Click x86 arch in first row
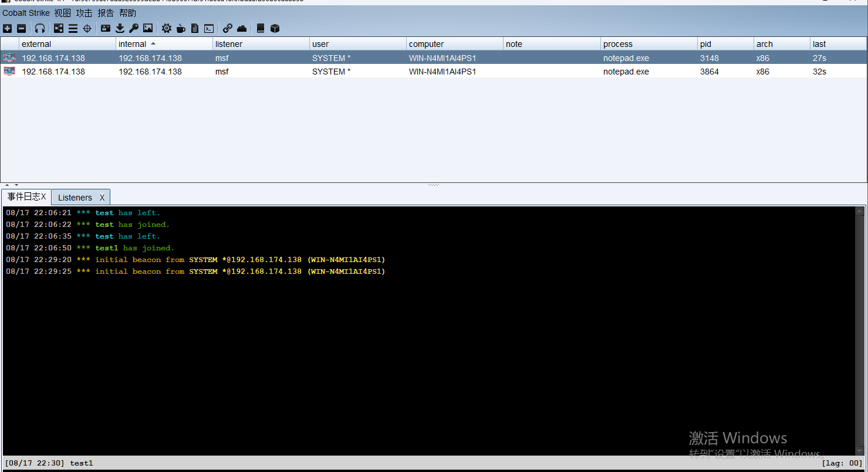The height and width of the screenshot is (472, 868). click(763, 58)
